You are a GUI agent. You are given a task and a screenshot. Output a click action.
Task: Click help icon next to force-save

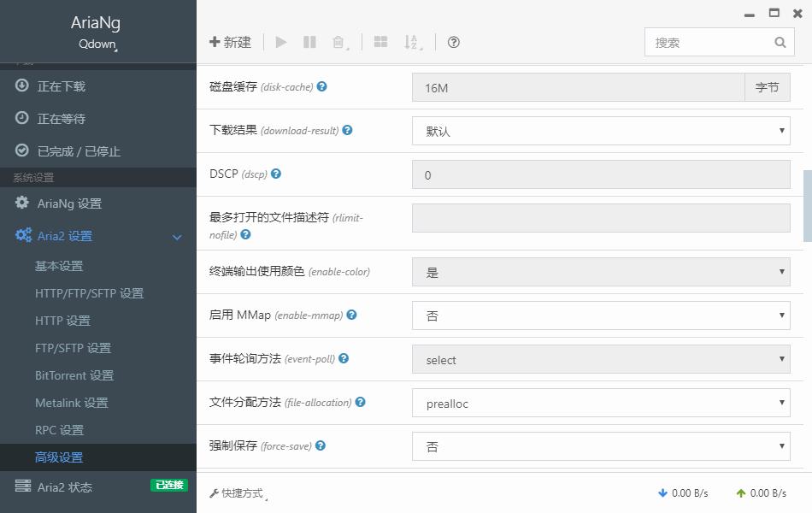point(321,445)
